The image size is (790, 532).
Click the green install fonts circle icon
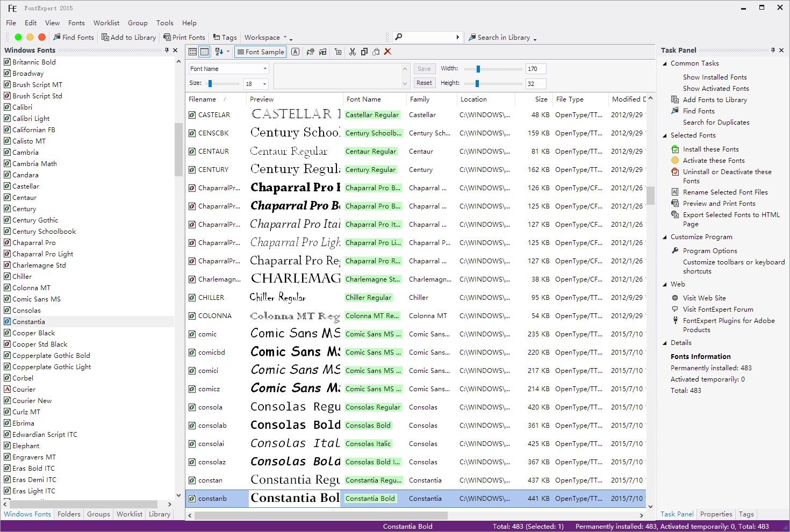pyautogui.click(x=18, y=37)
